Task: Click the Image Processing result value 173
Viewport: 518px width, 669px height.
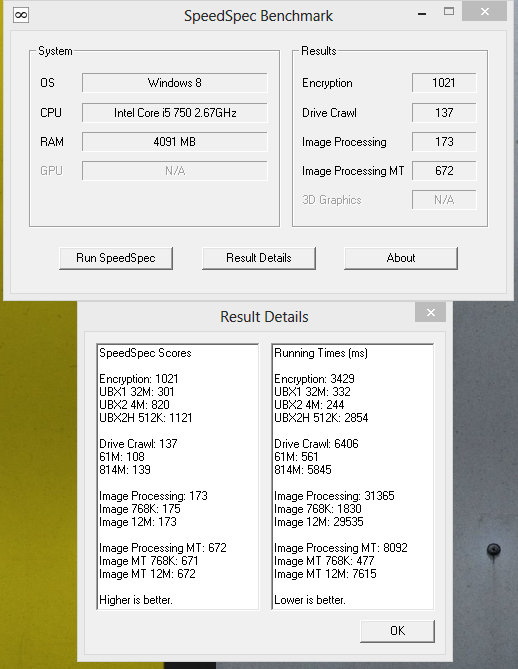Action: point(444,142)
